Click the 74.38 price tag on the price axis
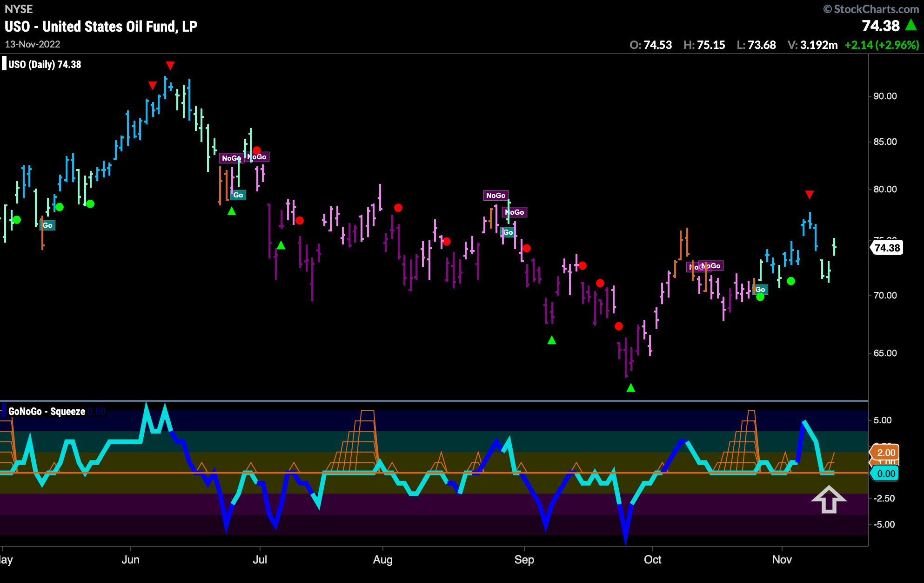The width and height of the screenshot is (924, 583). [x=887, y=248]
